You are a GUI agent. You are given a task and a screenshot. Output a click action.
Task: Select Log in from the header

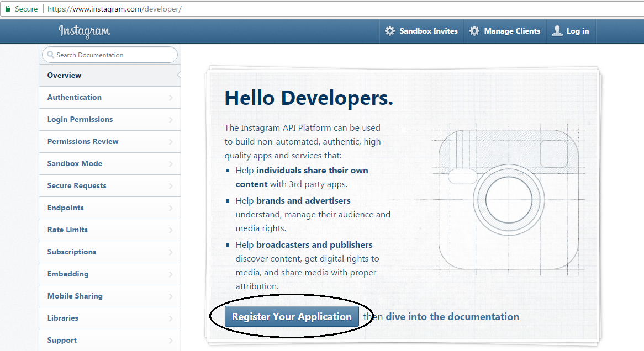(x=571, y=31)
